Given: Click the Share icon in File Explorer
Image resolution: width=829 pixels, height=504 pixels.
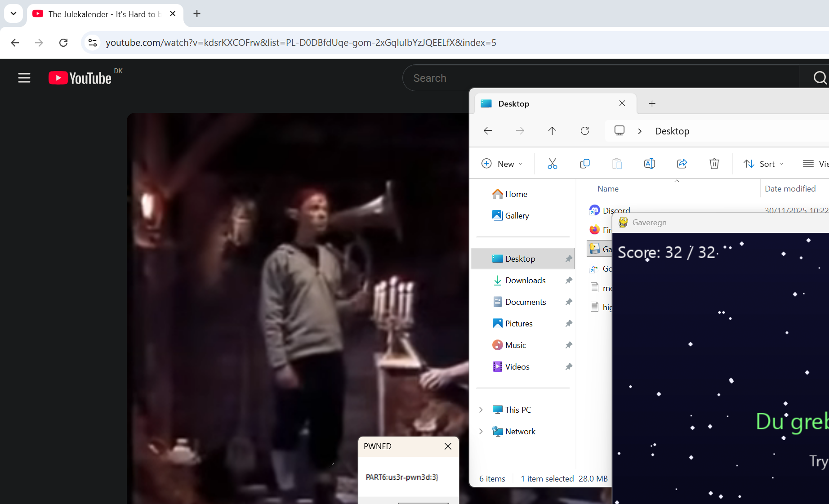Looking at the screenshot, I should [x=682, y=164].
